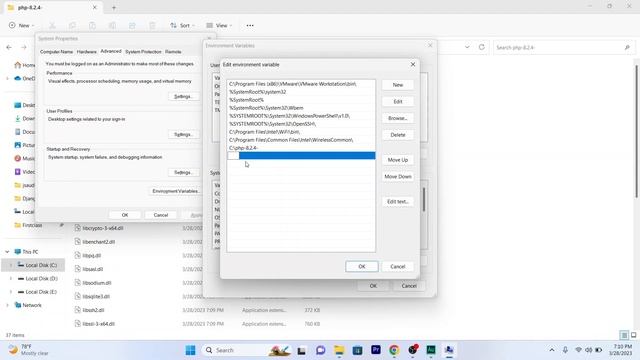The image size is (640, 360).
Task: Switch to details view layout icon
Action: pos(624,335)
